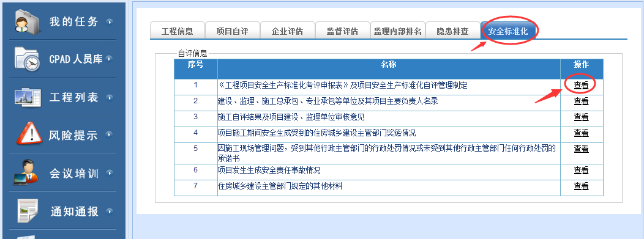Expand the arrow beside 通知通报

coord(109,211)
